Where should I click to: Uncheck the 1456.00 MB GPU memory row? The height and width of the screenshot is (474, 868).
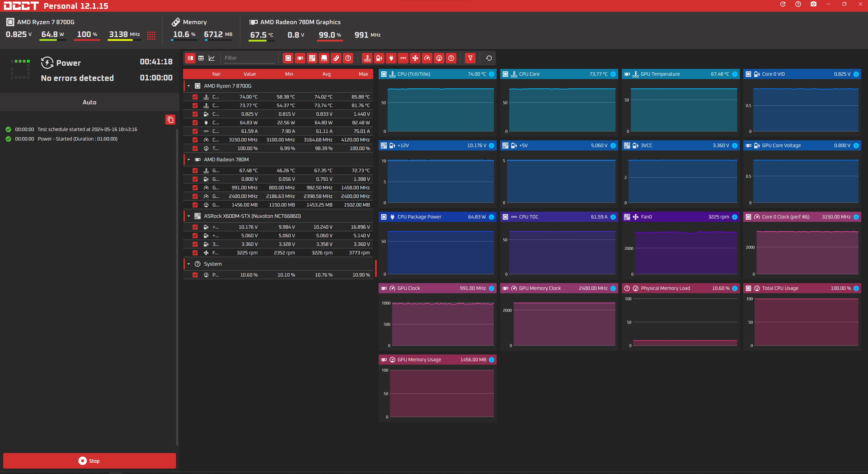coord(195,205)
